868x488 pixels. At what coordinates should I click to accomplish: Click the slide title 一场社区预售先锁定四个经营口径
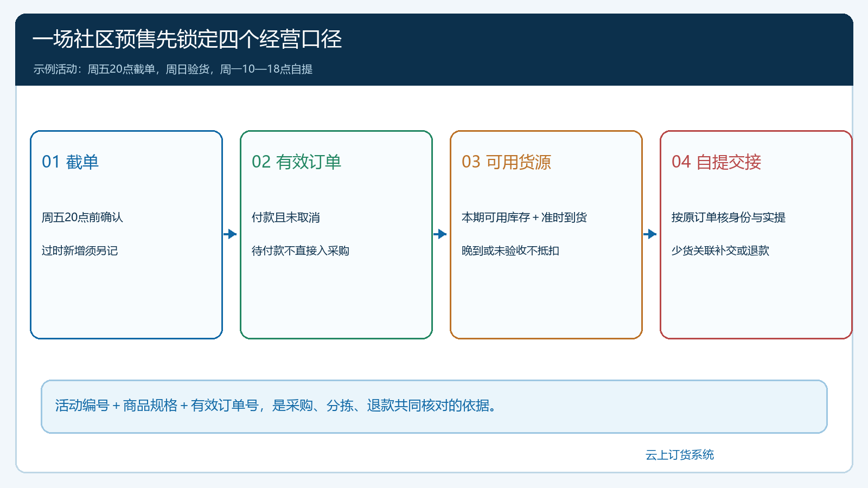click(187, 39)
